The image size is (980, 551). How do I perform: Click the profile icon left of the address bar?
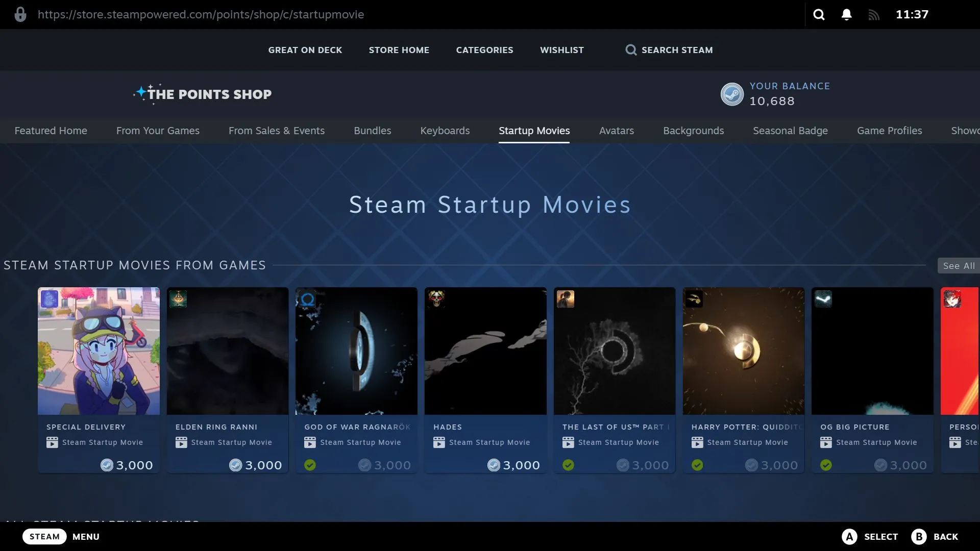pos(20,14)
